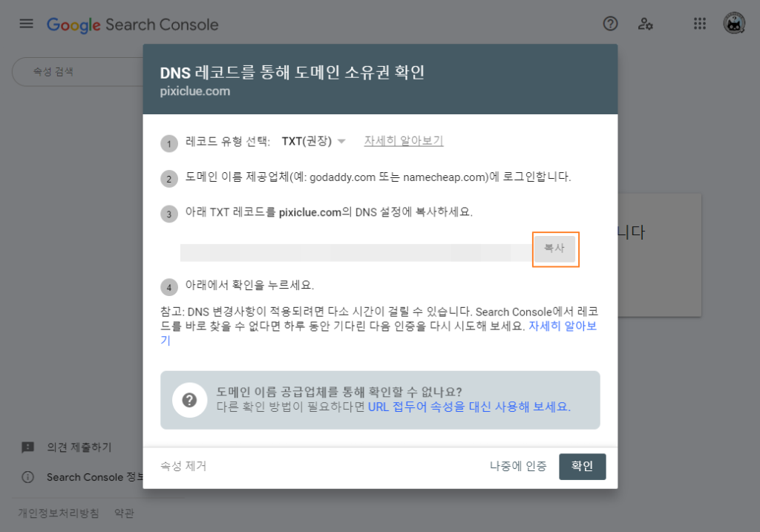This screenshot has height=532, width=760.
Task: Click step 2 text about godaddy.com login
Action: [378, 177]
